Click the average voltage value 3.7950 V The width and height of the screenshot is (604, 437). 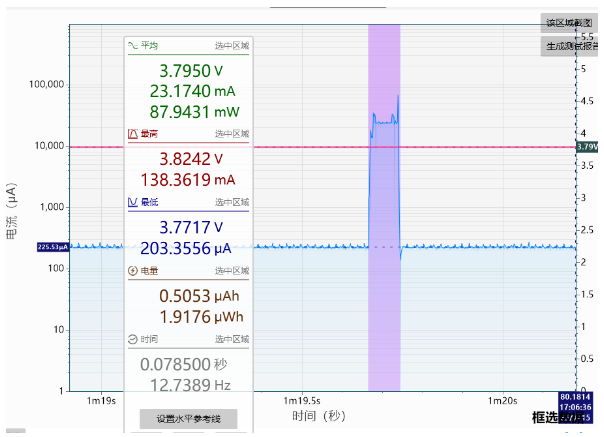coord(191,71)
